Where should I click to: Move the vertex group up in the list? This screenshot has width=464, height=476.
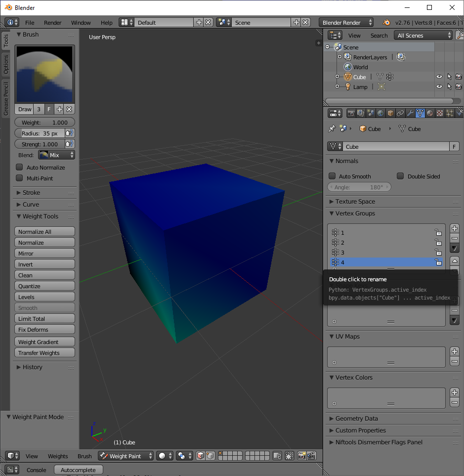coord(454,261)
